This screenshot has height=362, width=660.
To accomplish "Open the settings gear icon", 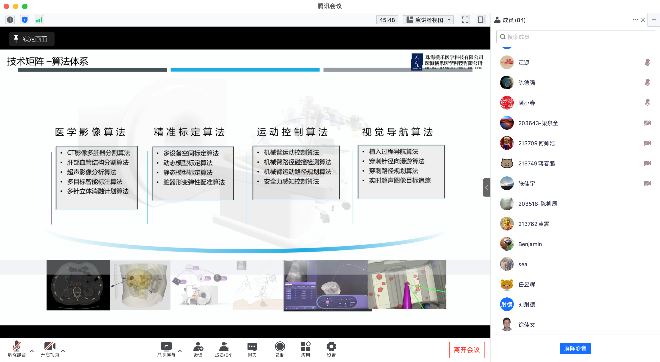I will (x=331, y=349).
